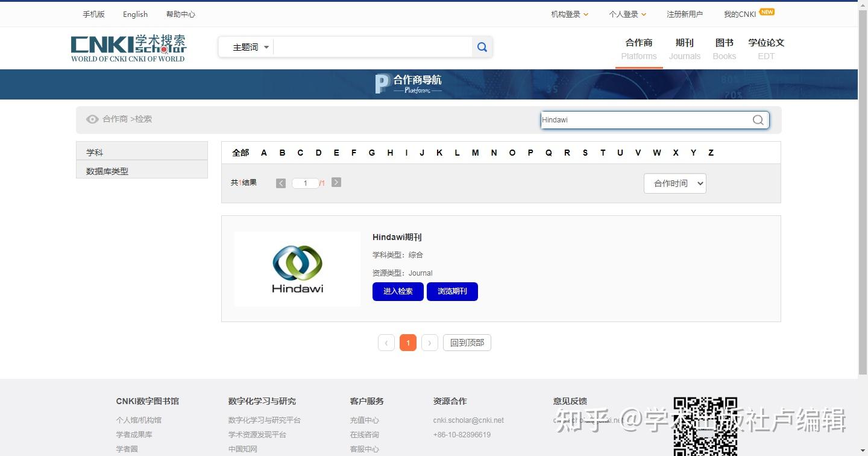Open the 合作时间 sort dropdown

pos(675,183)
